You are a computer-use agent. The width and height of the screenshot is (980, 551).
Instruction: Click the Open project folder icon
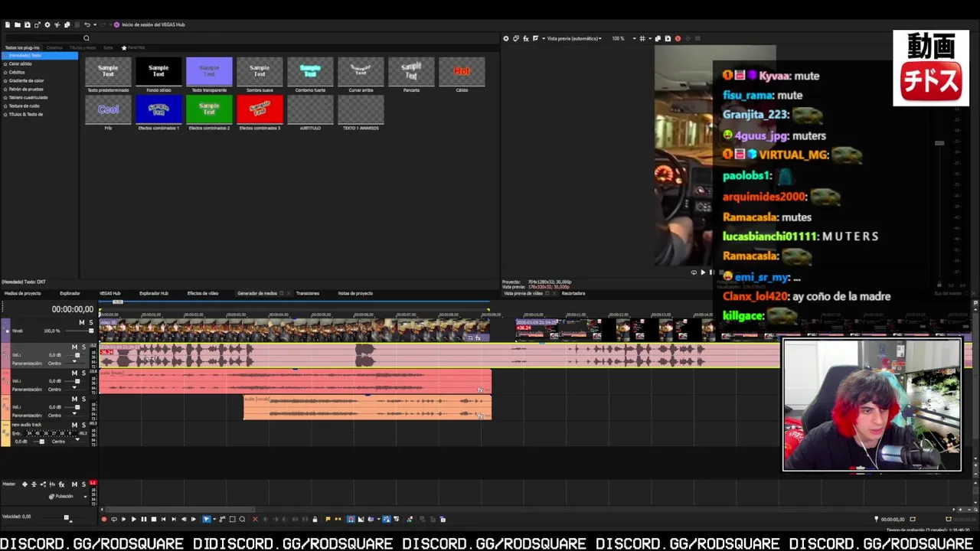click(18, 24)
